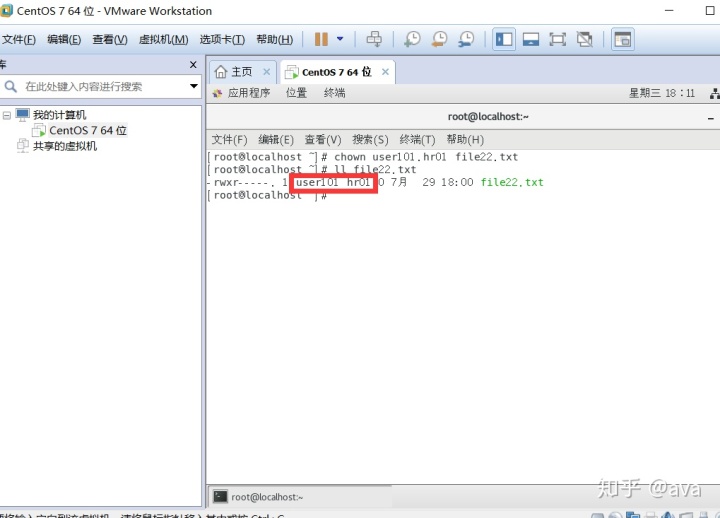Open the library search dropdown arrow
Image resolution: width=720 pixels, height=518 pixels.
point(194,86)
